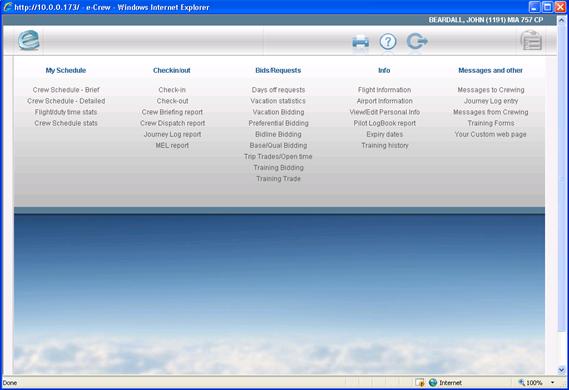Open Messages to Crewing

491,90
